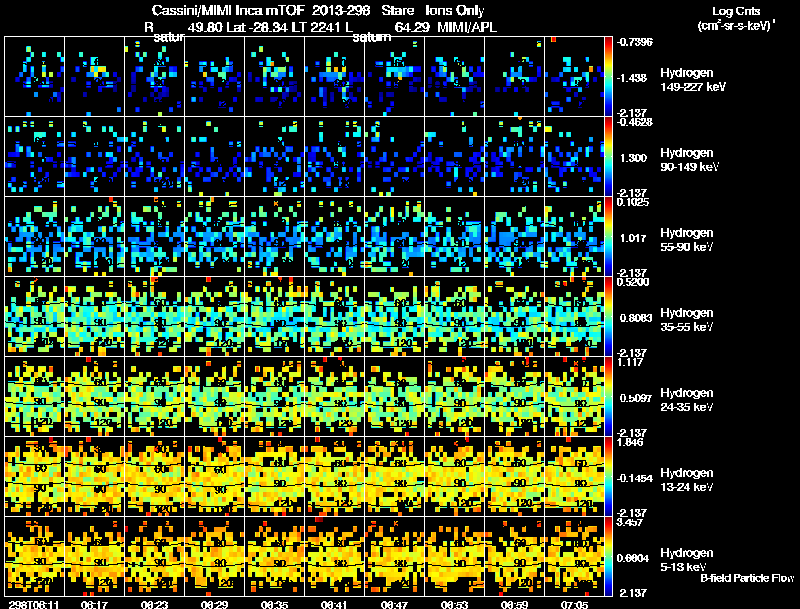Click the 0.1025 color scale value

[x=633, y=202]
